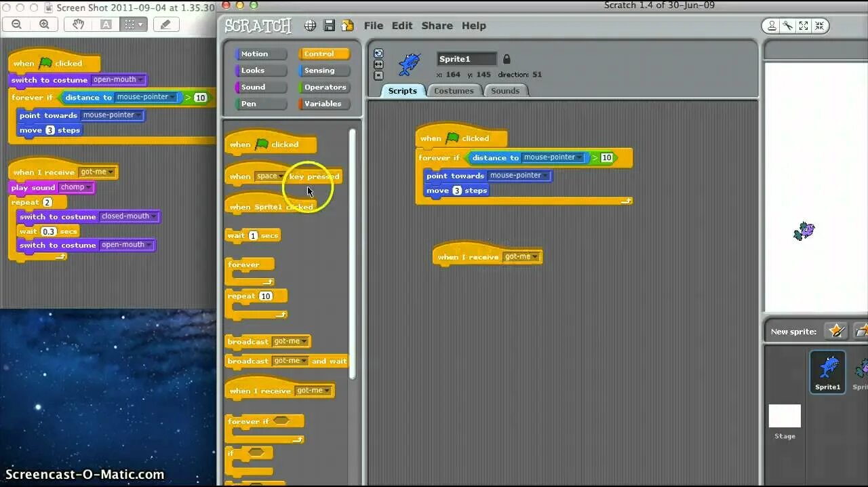The width and height of the screenshot is (868, 487).
Task: Click the share project icon
Action: [x=347, y=26]
